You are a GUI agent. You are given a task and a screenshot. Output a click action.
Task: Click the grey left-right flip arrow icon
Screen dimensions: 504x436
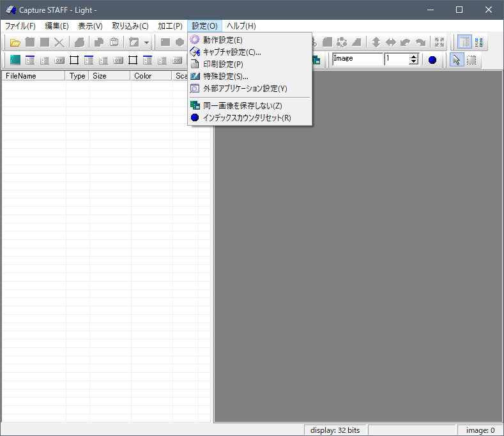[390, 42]
